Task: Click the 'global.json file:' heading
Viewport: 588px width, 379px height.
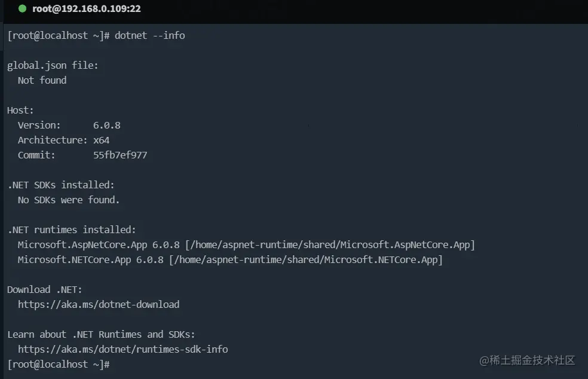Action: [53, 65]
